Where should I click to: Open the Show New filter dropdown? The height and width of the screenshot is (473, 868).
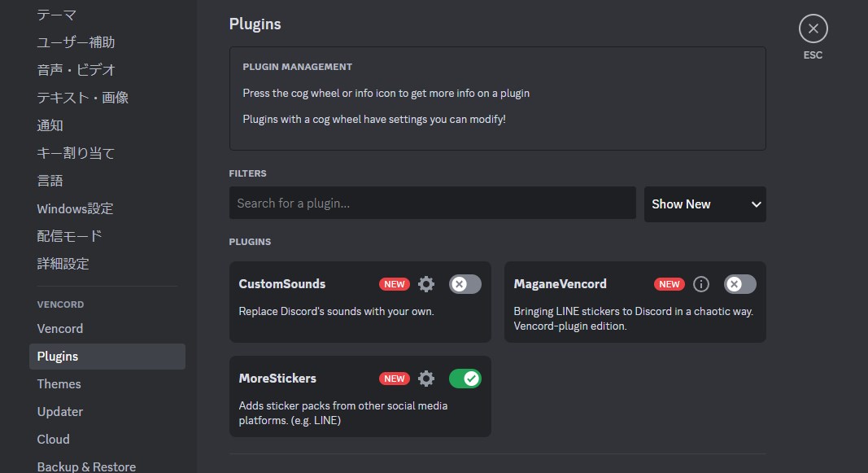(704, 204)
